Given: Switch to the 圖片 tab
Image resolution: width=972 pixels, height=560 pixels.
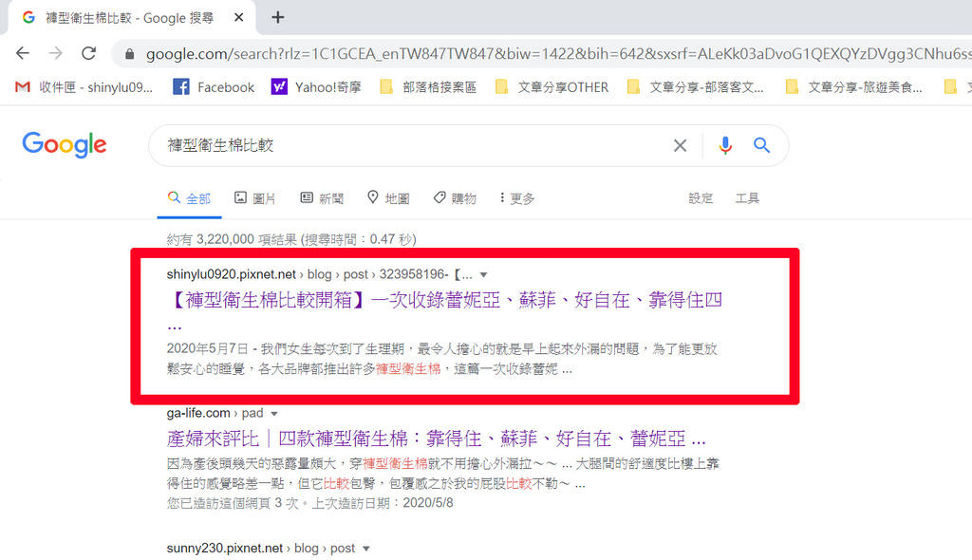Looking at the screenshot, I should pos(254,198).
